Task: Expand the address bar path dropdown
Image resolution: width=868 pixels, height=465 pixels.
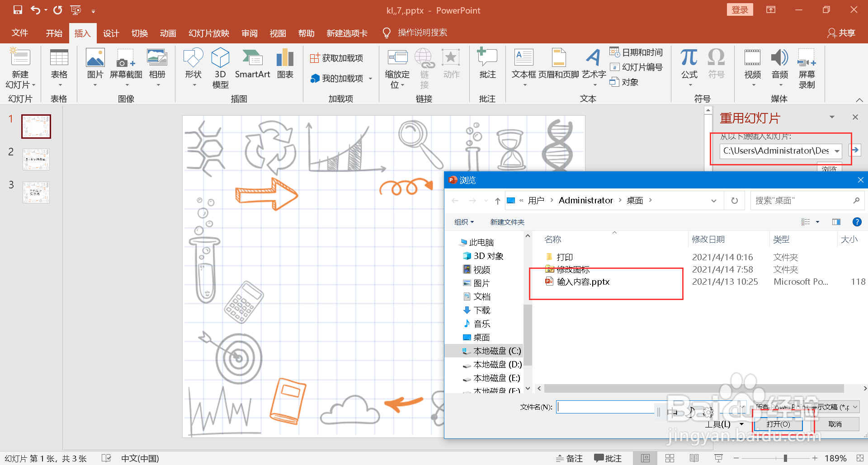Action: (714, 201)
